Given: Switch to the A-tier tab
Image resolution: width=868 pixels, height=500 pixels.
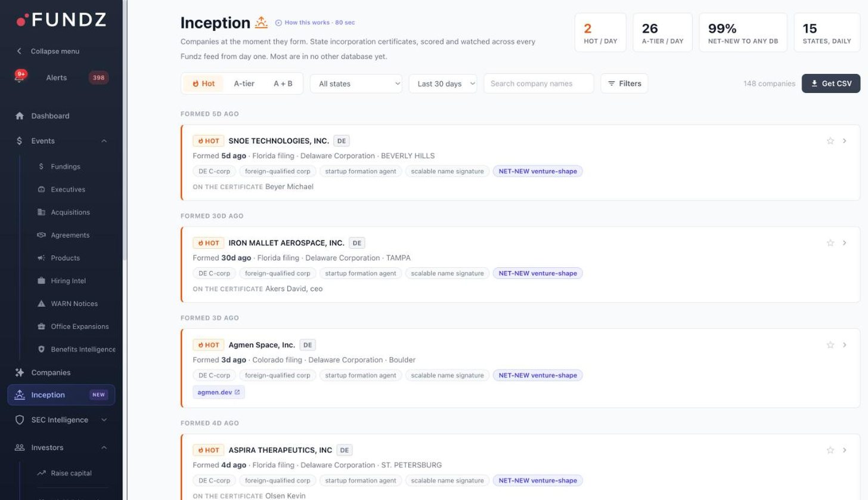Looking at the screenshot, I should pyautogui.click(x=244, y=84).
